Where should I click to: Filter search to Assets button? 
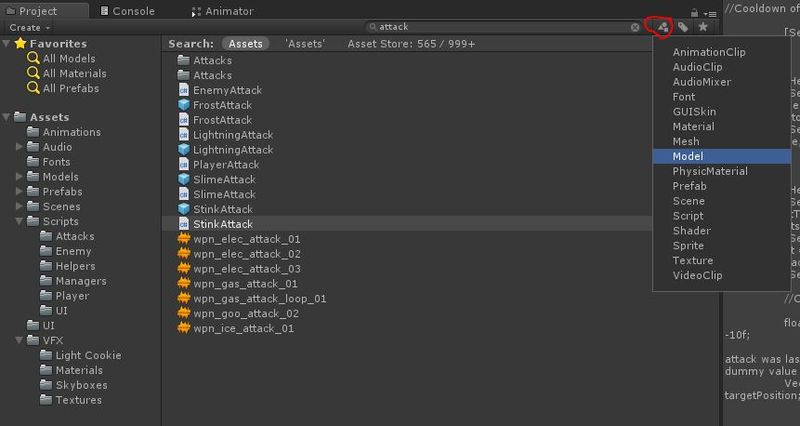pos(245,44)
